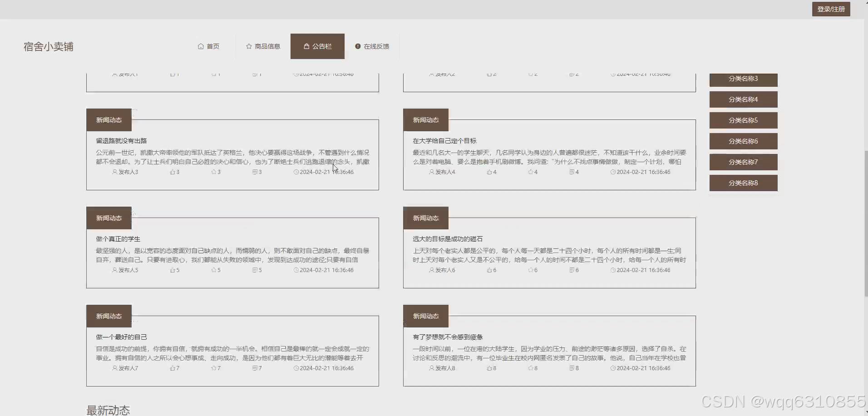Viewport: 868px width, 416px height.
Task: Click the publisher icon next to 发布人6
Action: pyautogui.click(x=431, y=270)
